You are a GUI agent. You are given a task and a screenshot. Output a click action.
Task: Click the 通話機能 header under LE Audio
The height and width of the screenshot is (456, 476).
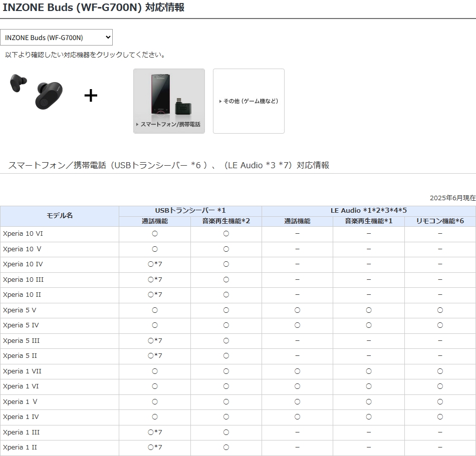297,221
